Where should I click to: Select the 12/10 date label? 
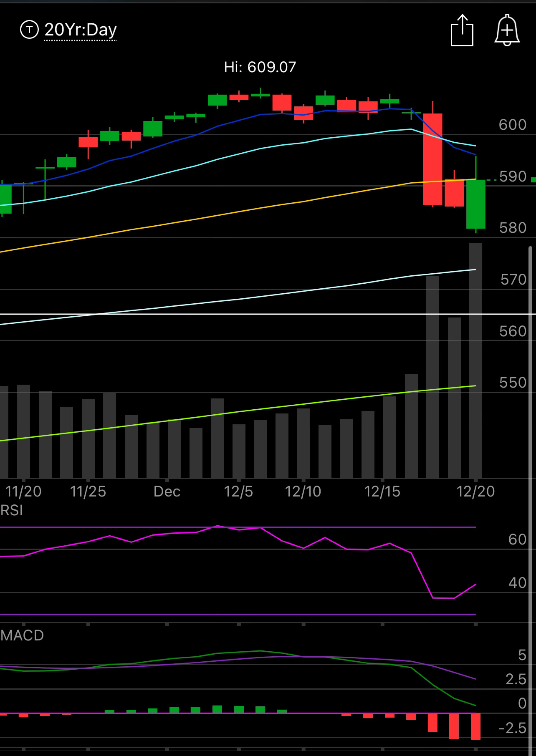click(x=303, y=491)
